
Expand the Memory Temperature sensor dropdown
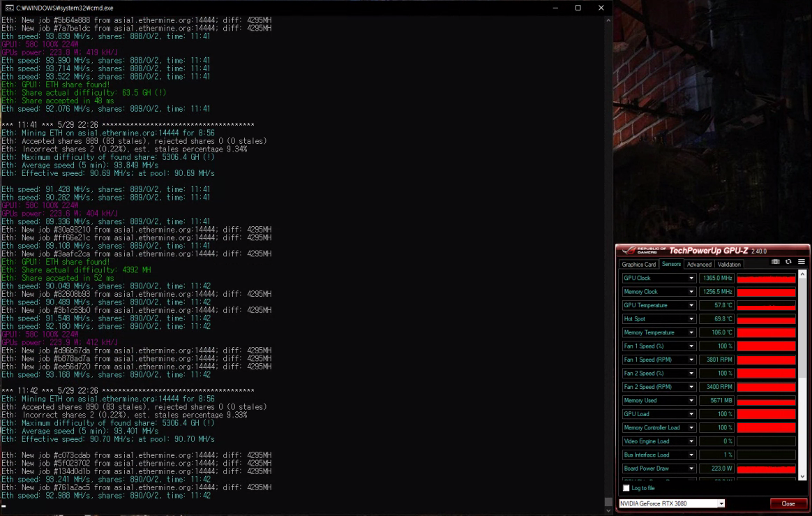pos(691,333)
